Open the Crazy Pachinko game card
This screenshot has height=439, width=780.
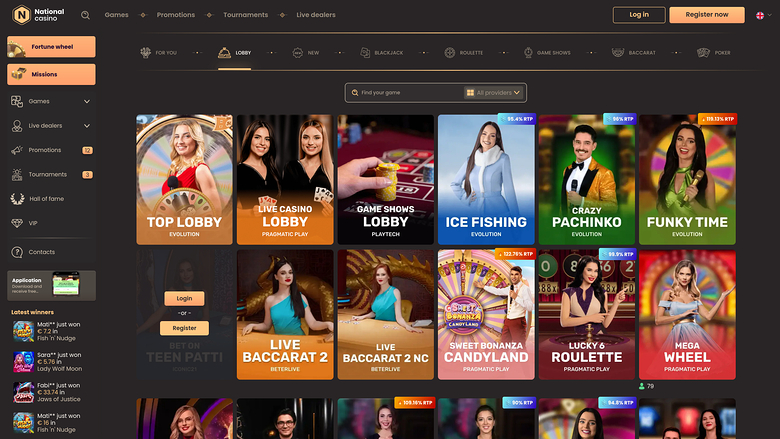coord(586,179)
